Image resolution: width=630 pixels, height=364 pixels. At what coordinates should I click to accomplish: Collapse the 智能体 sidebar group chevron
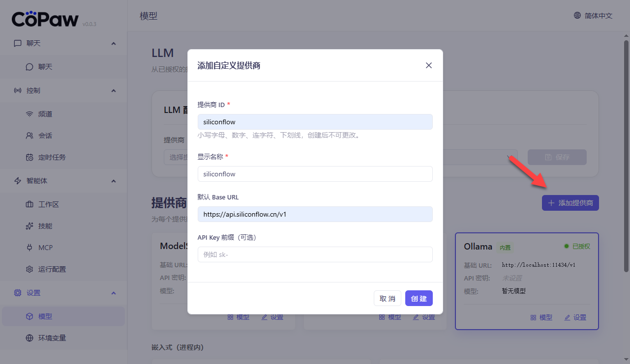[x=114, y=181]
